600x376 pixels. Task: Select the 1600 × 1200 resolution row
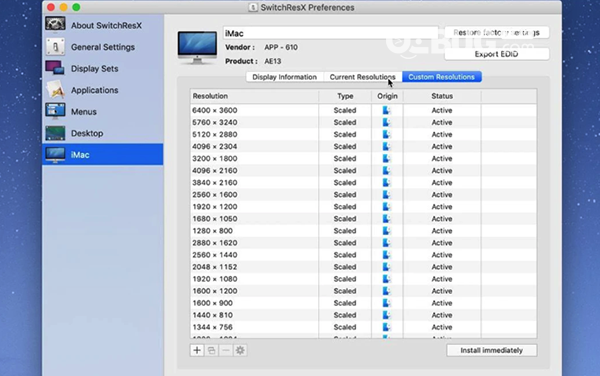click(x=364, y=291)
